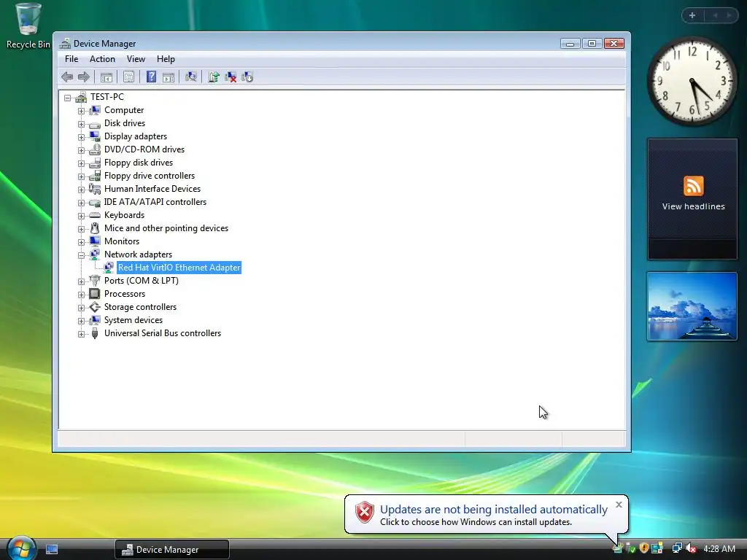This screenshot has height=560, width=747.
Task: Click Device Manager taskbar button
Action: (x=172, y=550)
